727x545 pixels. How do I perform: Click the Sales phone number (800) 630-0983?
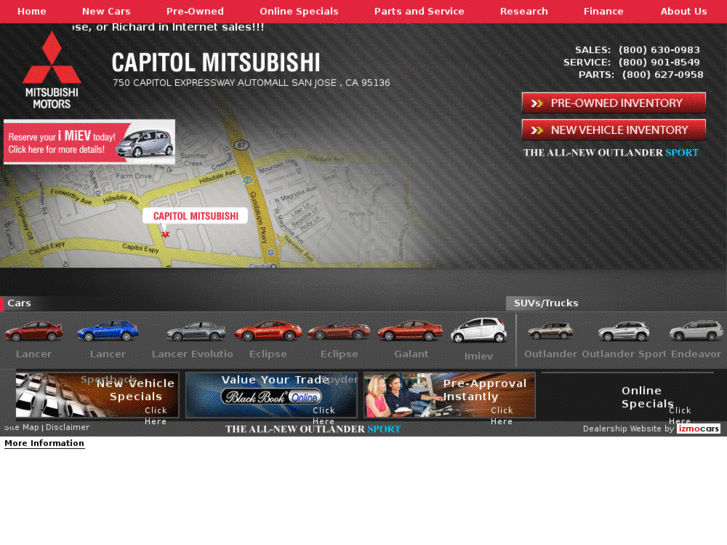tap(659, 50)
